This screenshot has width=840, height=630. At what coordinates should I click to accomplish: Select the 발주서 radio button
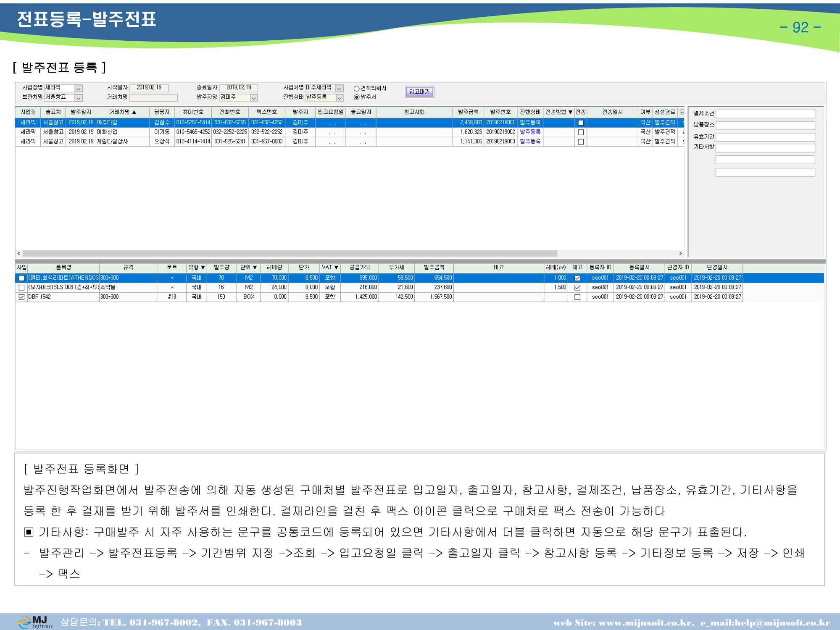(356, 97)
